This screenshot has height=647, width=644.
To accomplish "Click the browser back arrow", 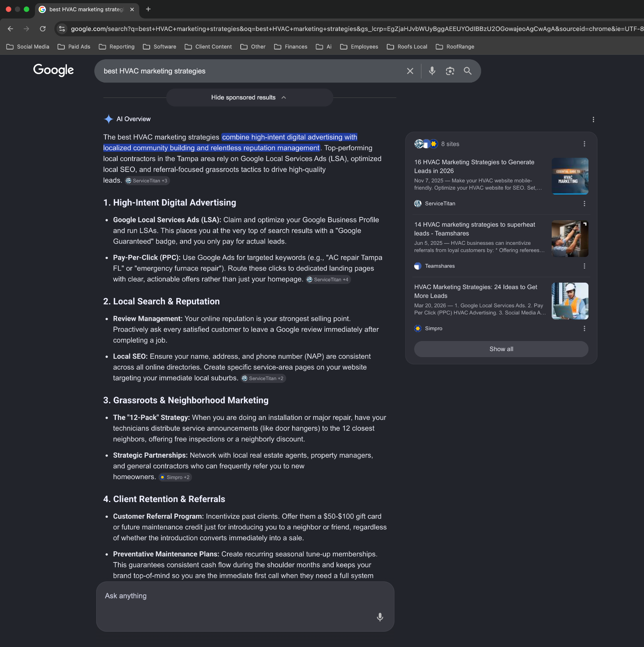I will click(10, 29).
